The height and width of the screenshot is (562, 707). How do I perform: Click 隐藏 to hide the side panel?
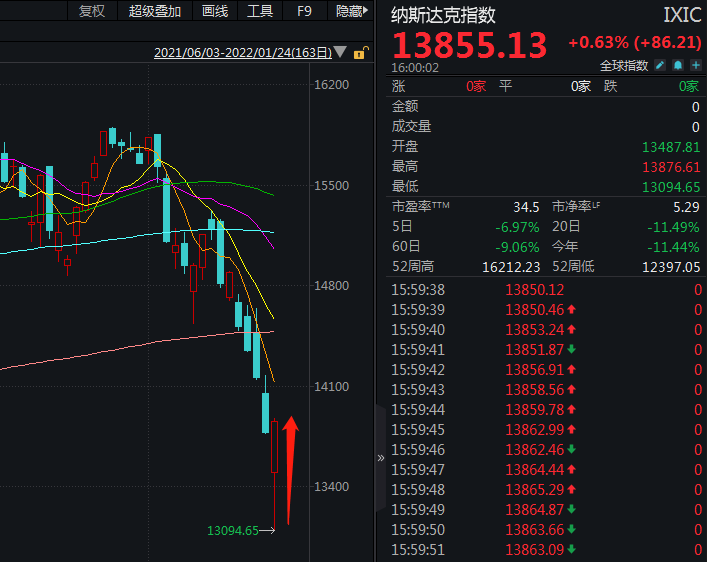click(x=352, y=11)
